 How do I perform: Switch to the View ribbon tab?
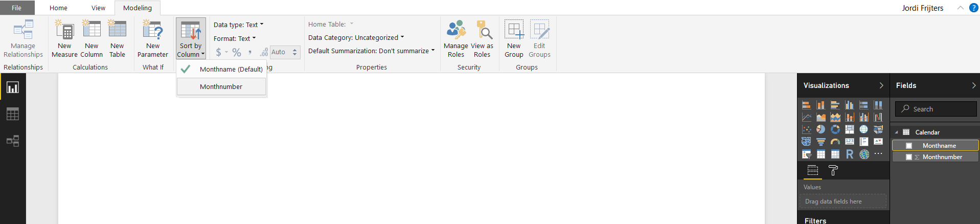(98, 8)
